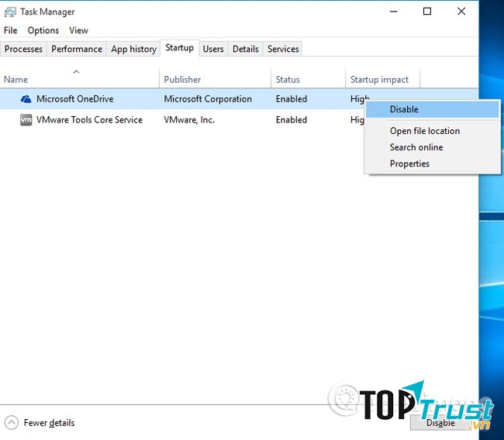Viewport: 504px width, 440px height.
Task: Open the Details tab
Action: 246,49
